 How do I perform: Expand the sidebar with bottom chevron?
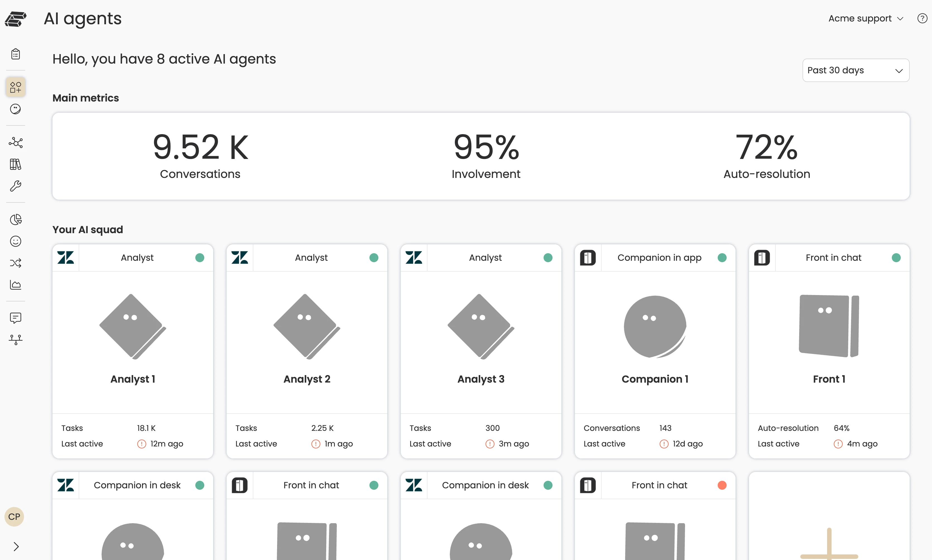(16, 546)
